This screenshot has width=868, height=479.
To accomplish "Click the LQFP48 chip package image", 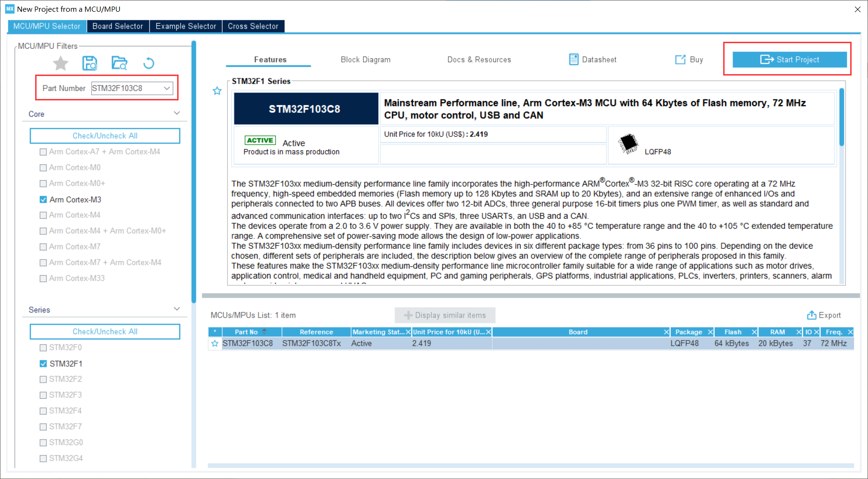I will tap(628, 144).
